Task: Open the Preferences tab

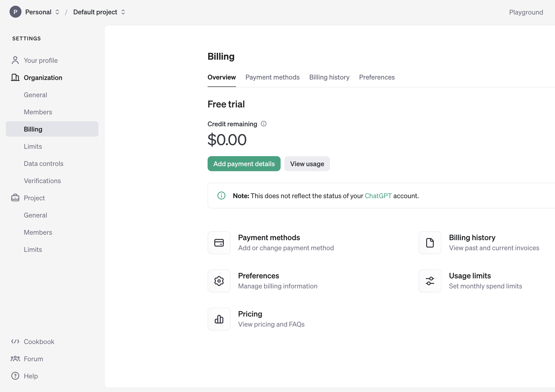Action: [x=377, y=77]
